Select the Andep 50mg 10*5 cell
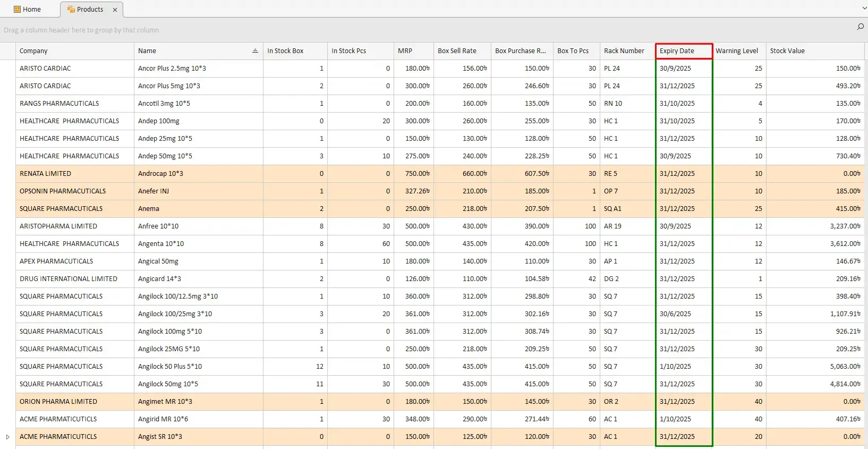 [x=199, y=156]
